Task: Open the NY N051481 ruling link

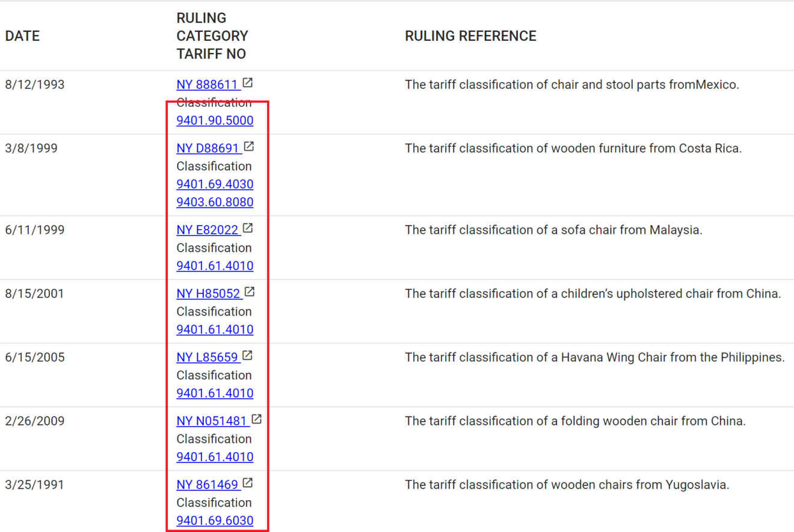Action: [x=211, y=420]
